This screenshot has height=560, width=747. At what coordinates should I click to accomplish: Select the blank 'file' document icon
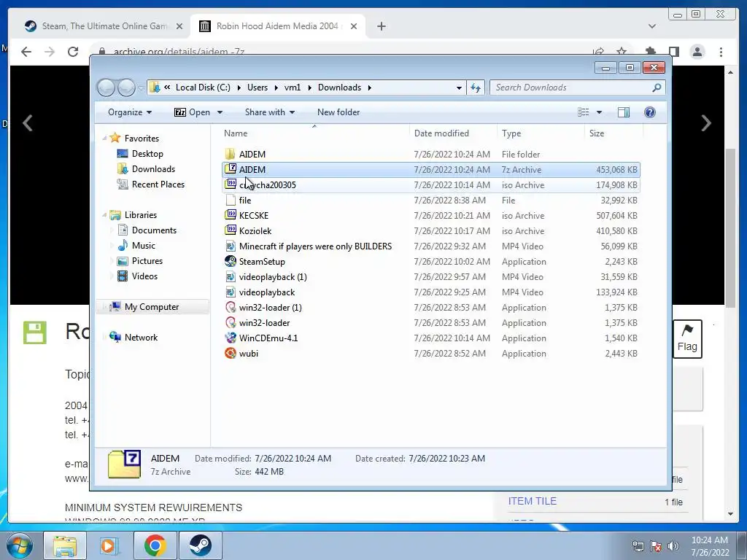click(x=231, y=200)
